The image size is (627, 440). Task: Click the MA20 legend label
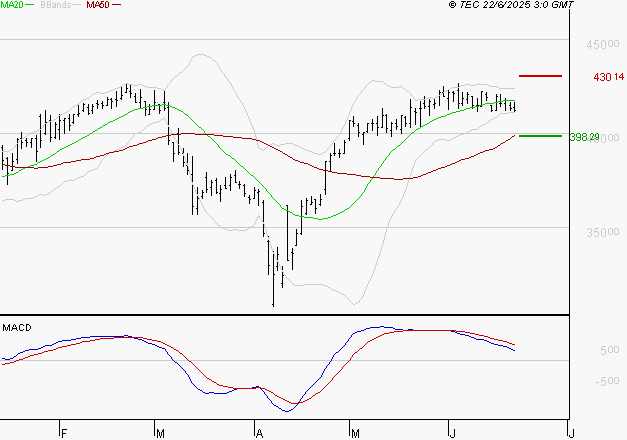11,6
